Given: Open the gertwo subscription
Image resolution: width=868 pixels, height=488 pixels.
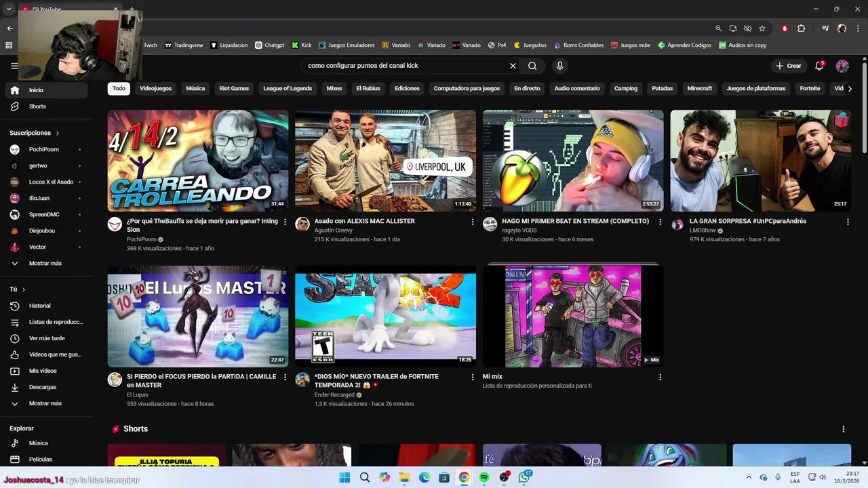Looking at the screenshot, I should [x=46, y=165].
